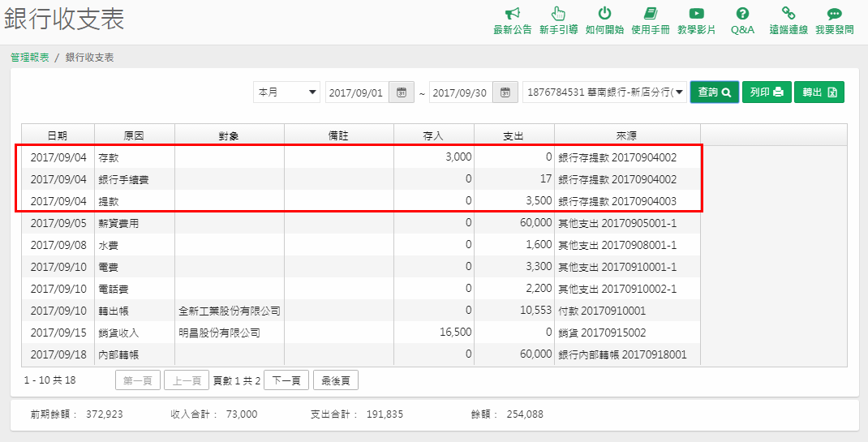Select the 水費 row reason cell
Screen dimensions: 868x442
[x=135, y=245]
